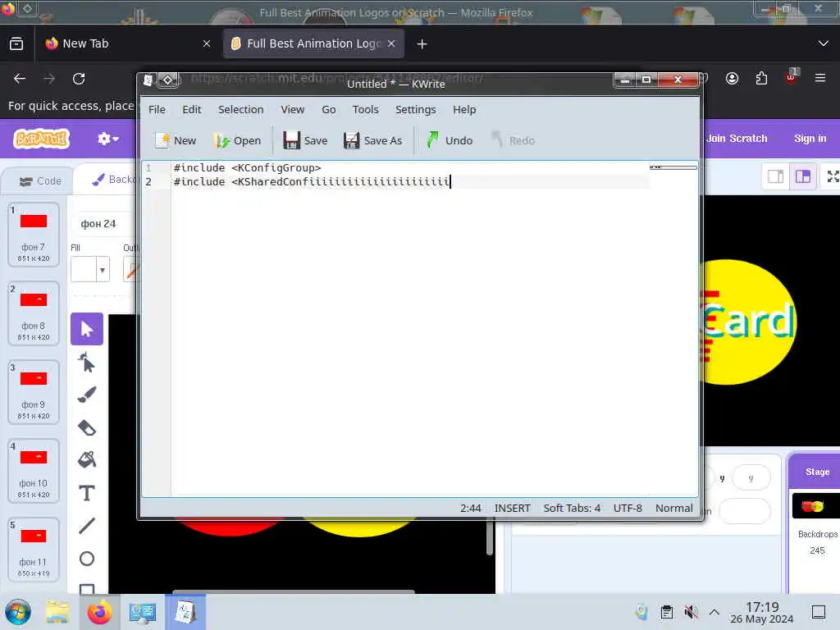Screen dimensions: 840x630
Task: Open UTF-8 encoding selector in KWrite
Action: 628,508
